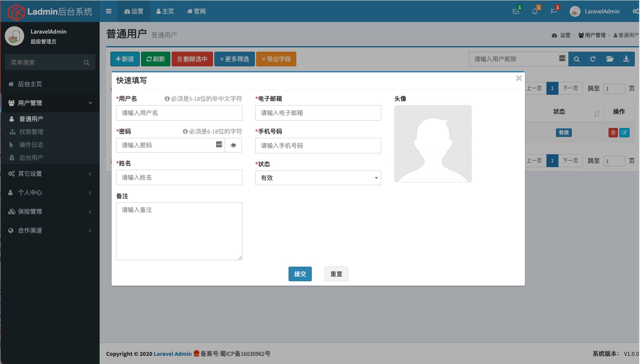Open the mail notifications envelope icon
Viewport: 640px width, 364px height.
[x=516, y=11]
